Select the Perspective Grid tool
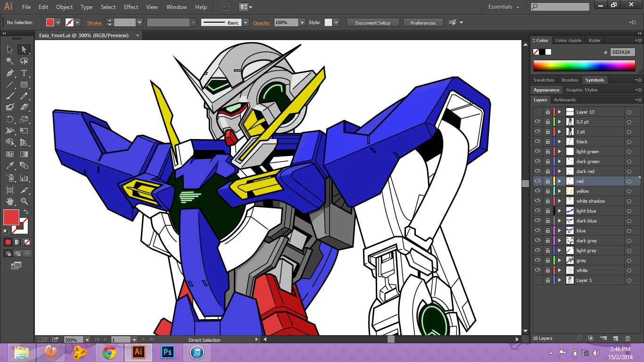Screen dimensions: 644x362 pyautogui.click(x=24, y=142)
